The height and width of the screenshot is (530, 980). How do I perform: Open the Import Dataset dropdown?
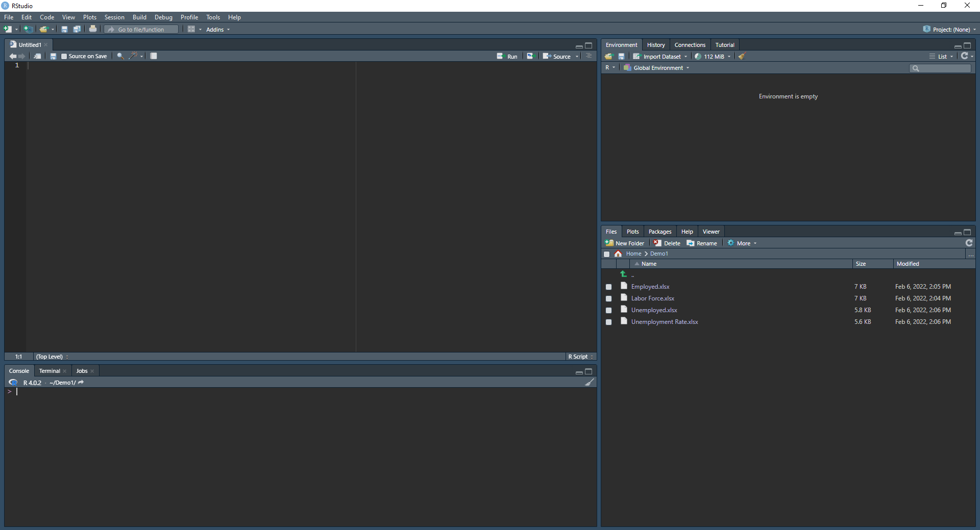[x=660, y=57]
